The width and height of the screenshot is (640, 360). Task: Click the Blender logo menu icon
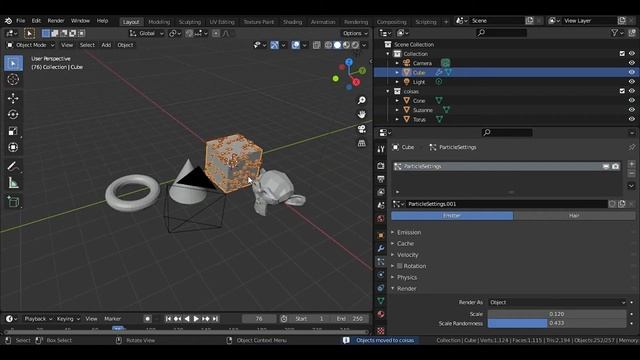tap(8, 20)
